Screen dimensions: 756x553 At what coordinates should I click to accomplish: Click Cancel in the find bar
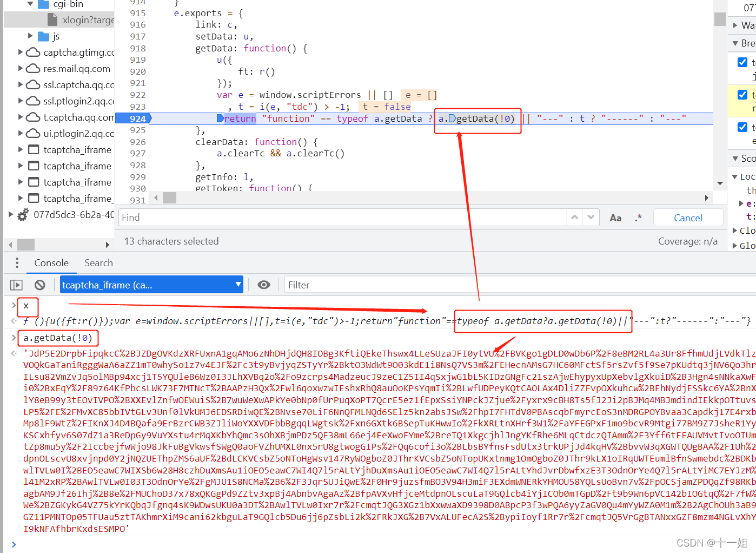click(x=688, y=218)
